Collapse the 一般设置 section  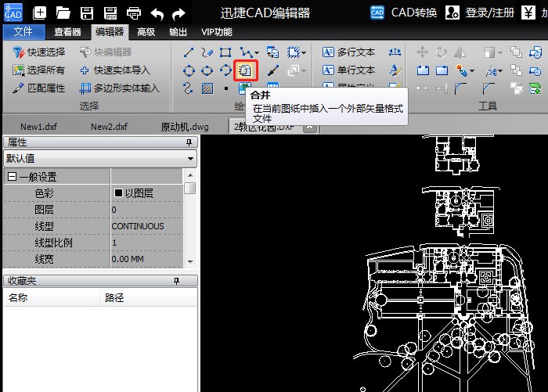pyautogui.click(x=12, y=176)
